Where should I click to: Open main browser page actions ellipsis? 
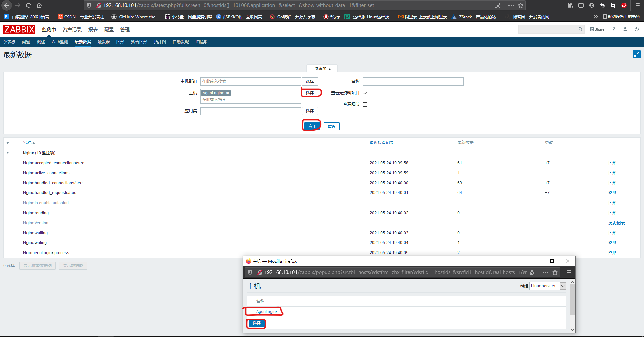(x=511, y=5)
